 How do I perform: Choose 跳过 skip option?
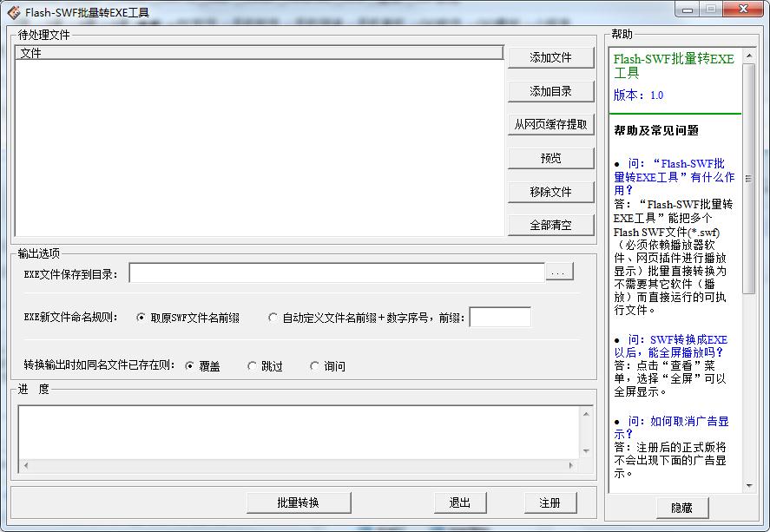pos(253,366)
